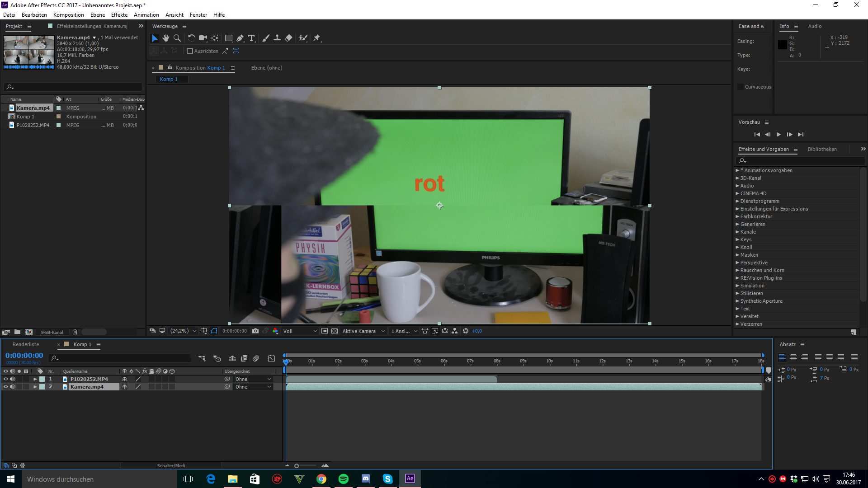This screenshot has width=868, height=488.
Task: Open the Komposition menu
Action: (68, 15)
